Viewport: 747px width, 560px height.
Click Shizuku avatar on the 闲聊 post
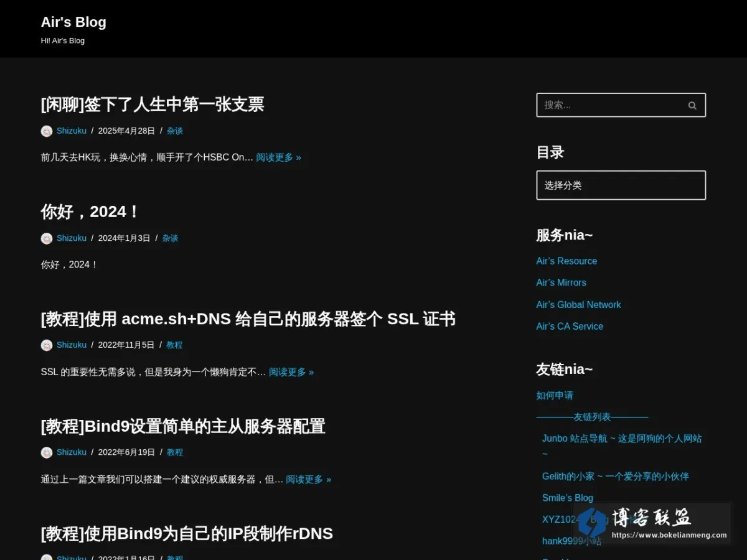47,131
